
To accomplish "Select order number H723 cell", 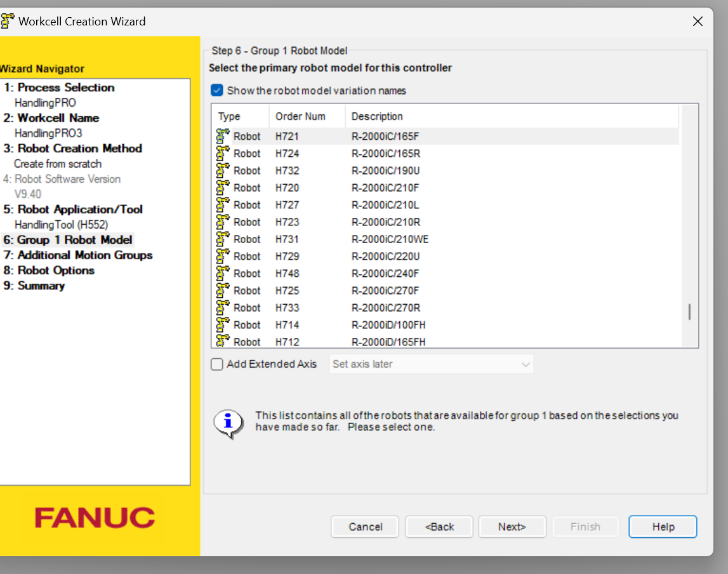I will 287,222.
